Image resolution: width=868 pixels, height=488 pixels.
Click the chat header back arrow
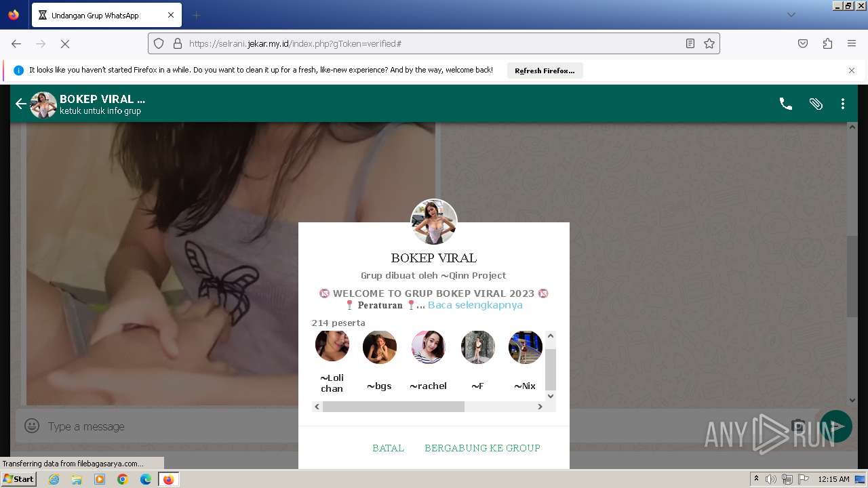(x=21, y=104)
